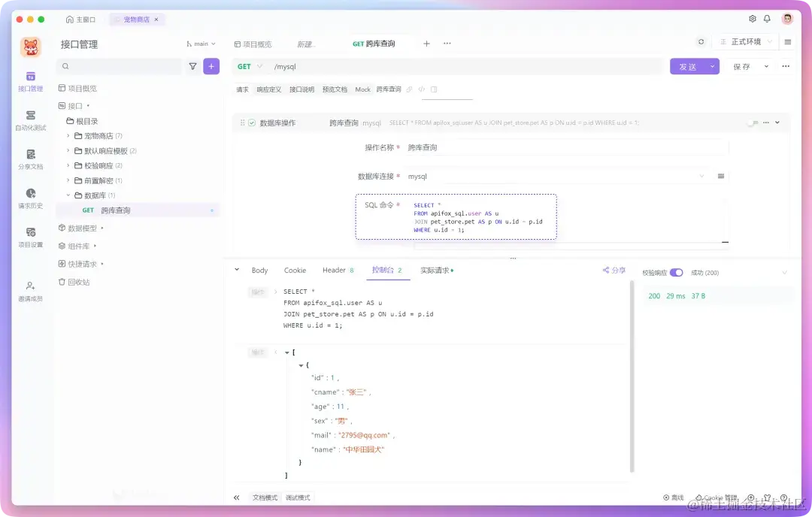Switch to the 主窗口 home tab

[80, 19]
